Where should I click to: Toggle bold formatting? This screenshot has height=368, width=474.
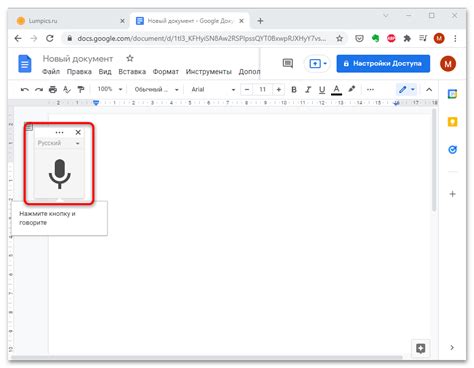(x=294, y=89)
